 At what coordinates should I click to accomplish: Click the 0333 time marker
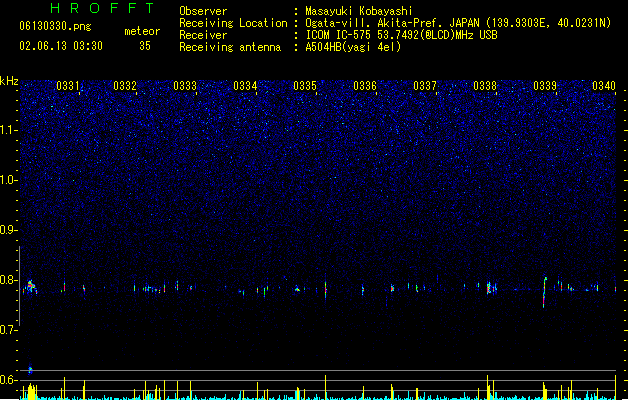(185, 85)
